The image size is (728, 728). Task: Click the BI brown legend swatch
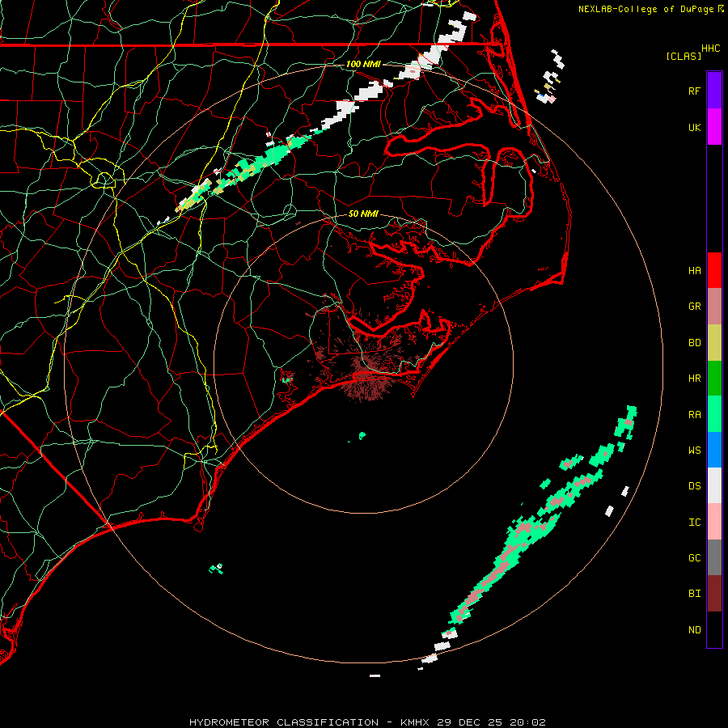714,594
